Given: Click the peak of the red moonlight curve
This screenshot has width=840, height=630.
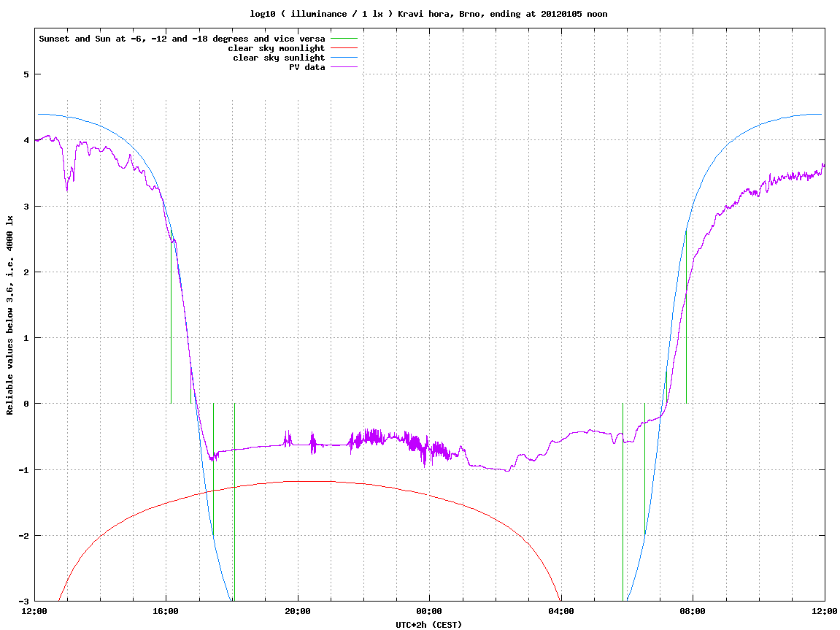Looking at the screenshot, I should [311, 481].
